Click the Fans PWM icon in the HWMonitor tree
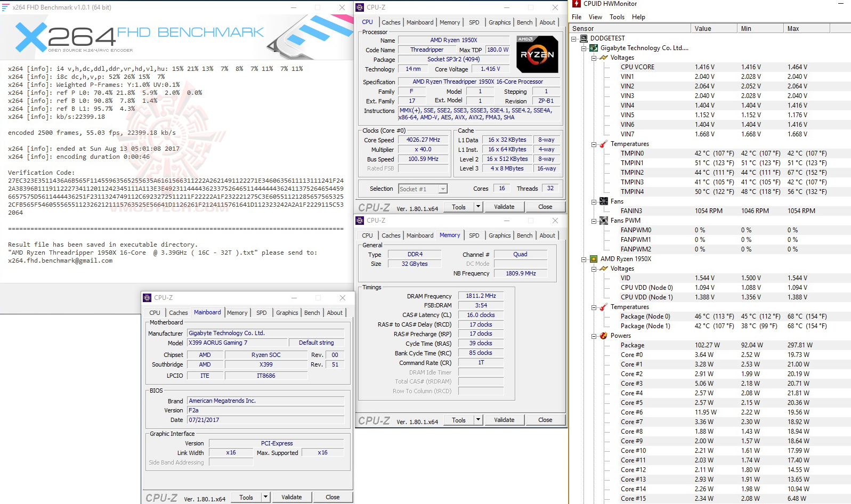 tap(604, 221)
